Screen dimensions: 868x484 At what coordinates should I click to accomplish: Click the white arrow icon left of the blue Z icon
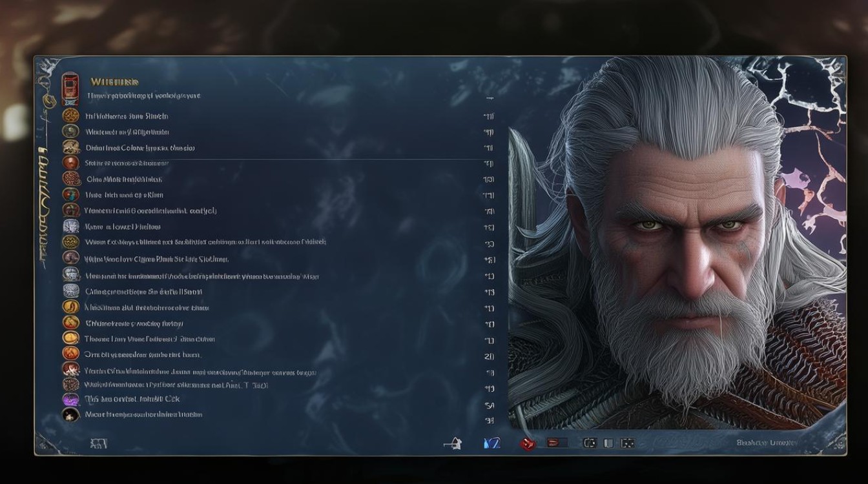[x=453, y=443]
